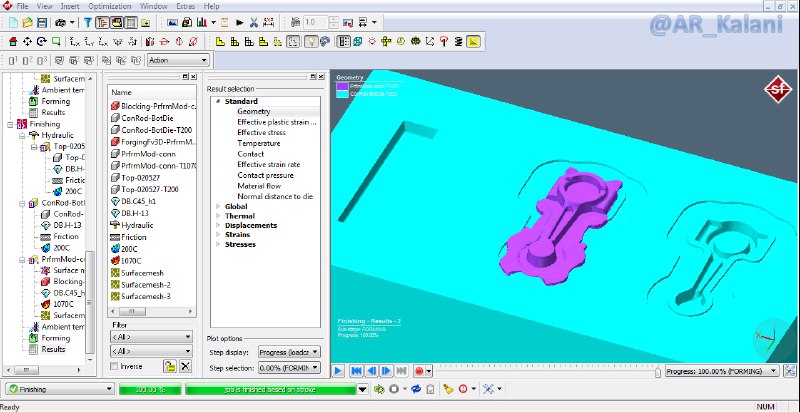Click the New project icon

tap(13, 22)
